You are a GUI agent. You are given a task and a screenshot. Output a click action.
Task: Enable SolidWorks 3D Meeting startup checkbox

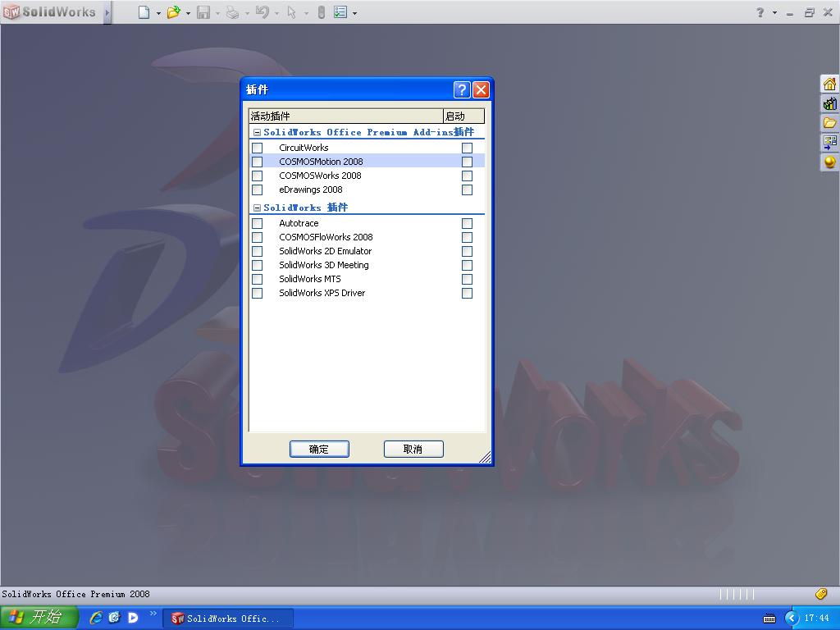(x=467, y=265)
